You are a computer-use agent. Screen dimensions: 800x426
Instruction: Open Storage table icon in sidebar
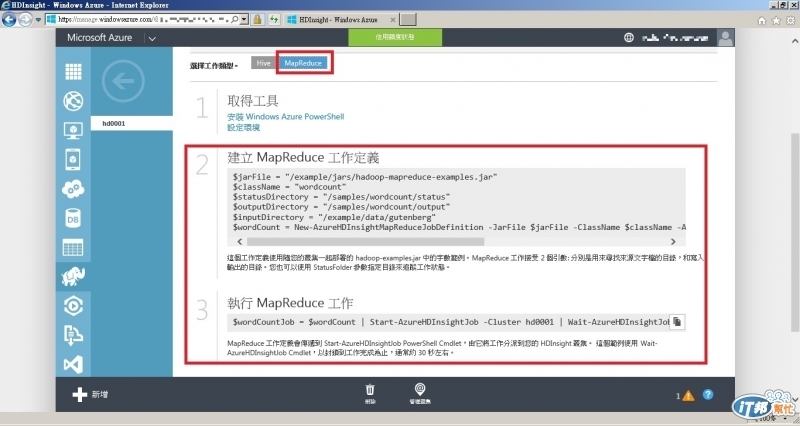click(73, 248)
